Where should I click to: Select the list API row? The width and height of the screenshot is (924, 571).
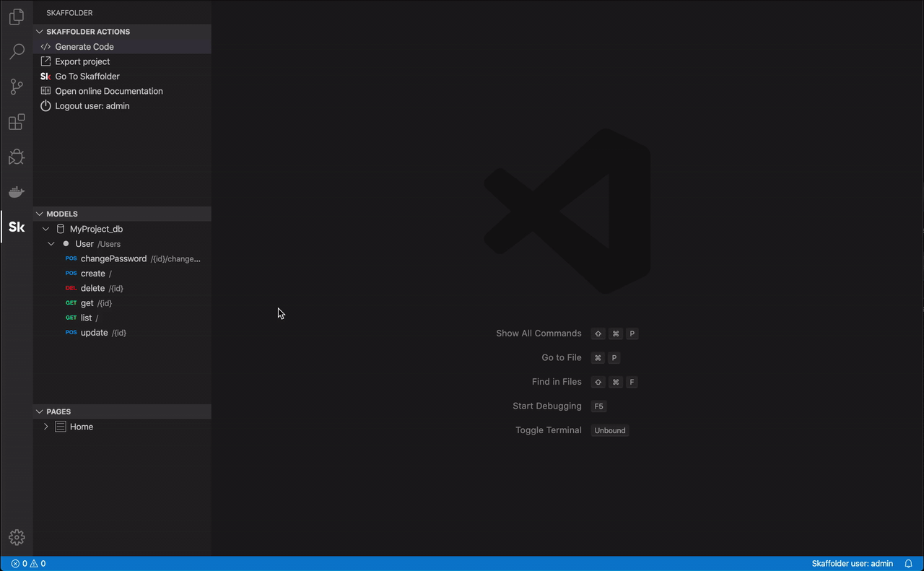coord(122,318)
